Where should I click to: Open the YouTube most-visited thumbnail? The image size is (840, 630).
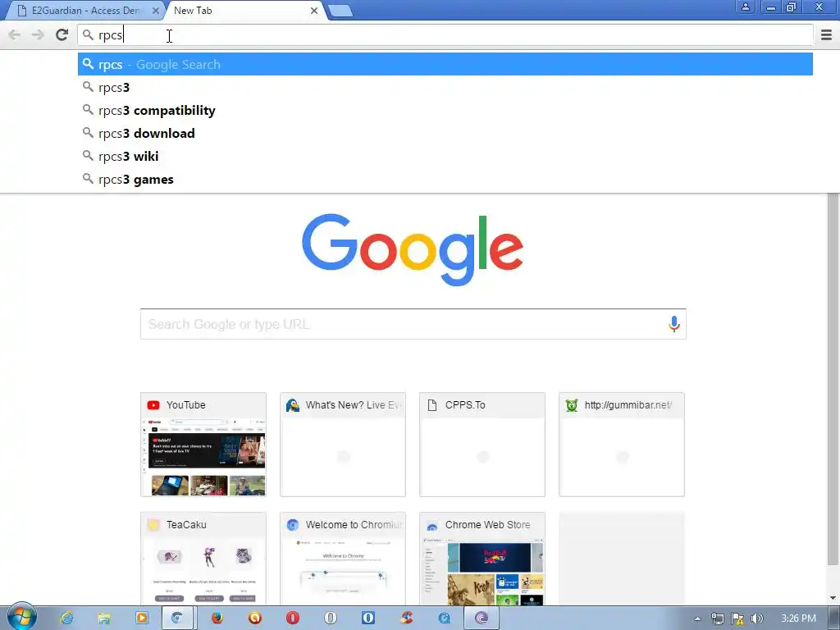pyautogui.click(x=203, y=444)
